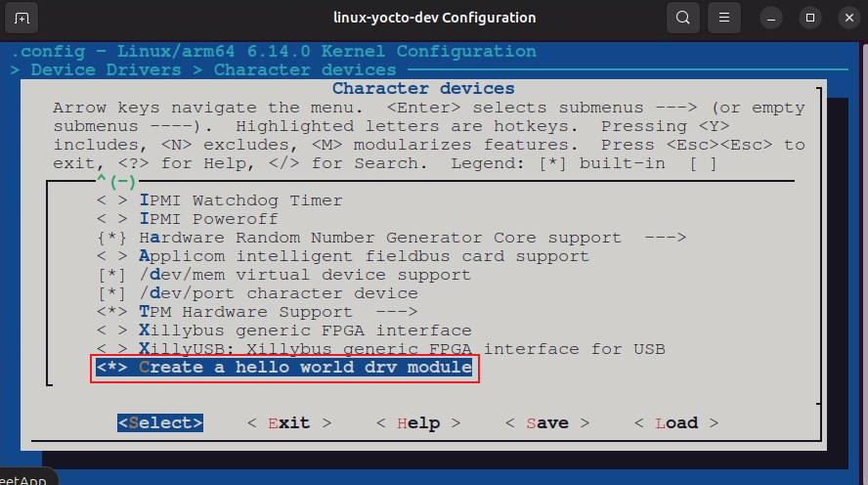This screenshot has width=868, height=485.
Task: Toggle /dev/mem virtual device support checkbox
Action: point(111,275)
